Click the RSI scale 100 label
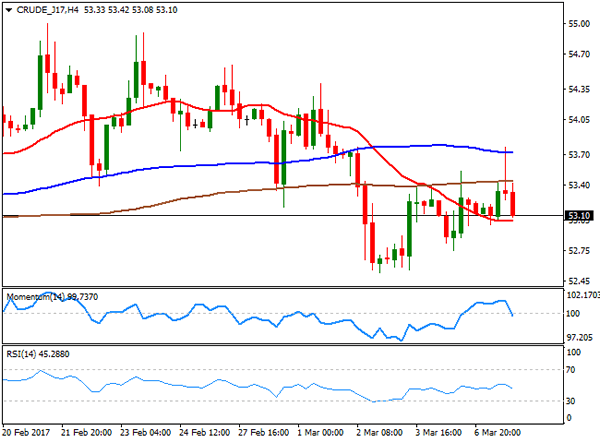 (573, 352)
